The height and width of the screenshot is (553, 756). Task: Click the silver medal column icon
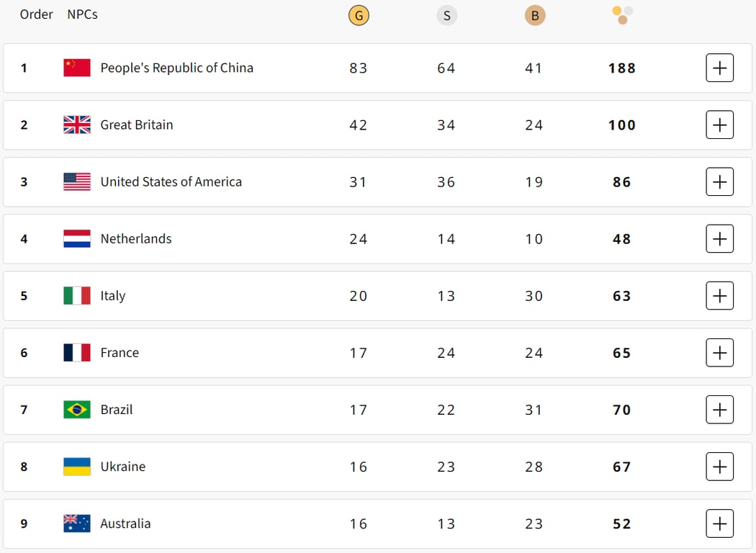(446, 15)
